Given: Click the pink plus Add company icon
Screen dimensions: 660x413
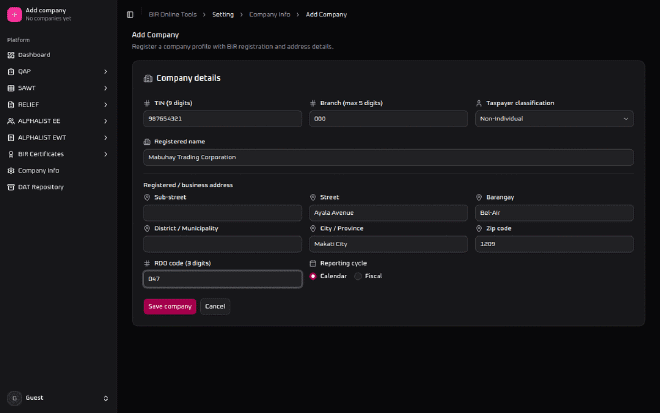Looking at the screenshot, I should pyautogui.click(x=14, y=14).
